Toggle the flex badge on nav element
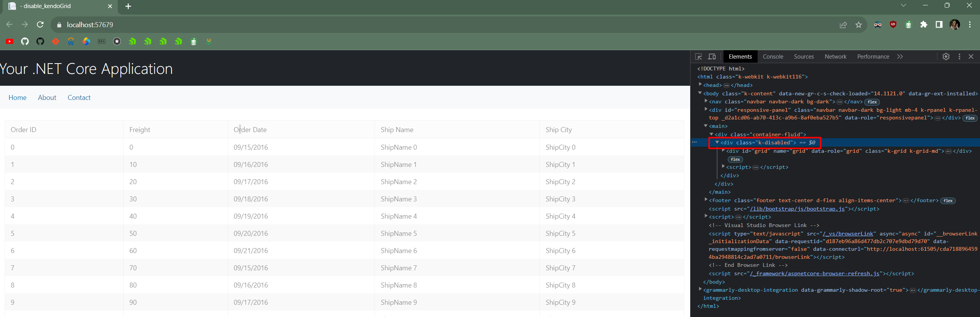Viewport: 980px width, 317px height. click(x=872, y=102)
